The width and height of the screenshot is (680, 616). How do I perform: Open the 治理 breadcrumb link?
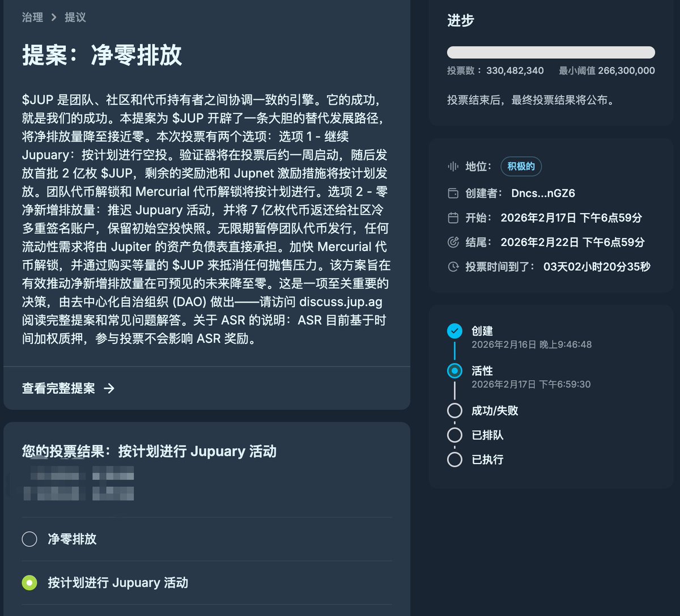pos(32,18)
